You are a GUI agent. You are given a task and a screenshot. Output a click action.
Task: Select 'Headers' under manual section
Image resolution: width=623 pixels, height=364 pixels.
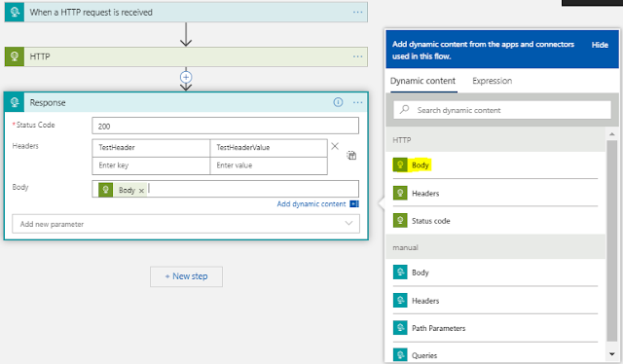point(425,301)
